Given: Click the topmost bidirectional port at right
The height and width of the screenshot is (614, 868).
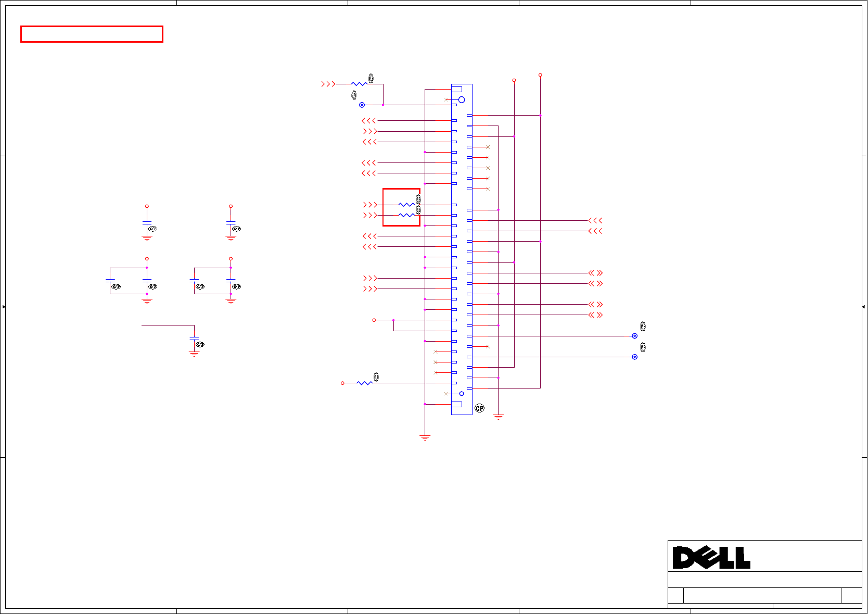Looking at the screenshot, I should (595, 273).
